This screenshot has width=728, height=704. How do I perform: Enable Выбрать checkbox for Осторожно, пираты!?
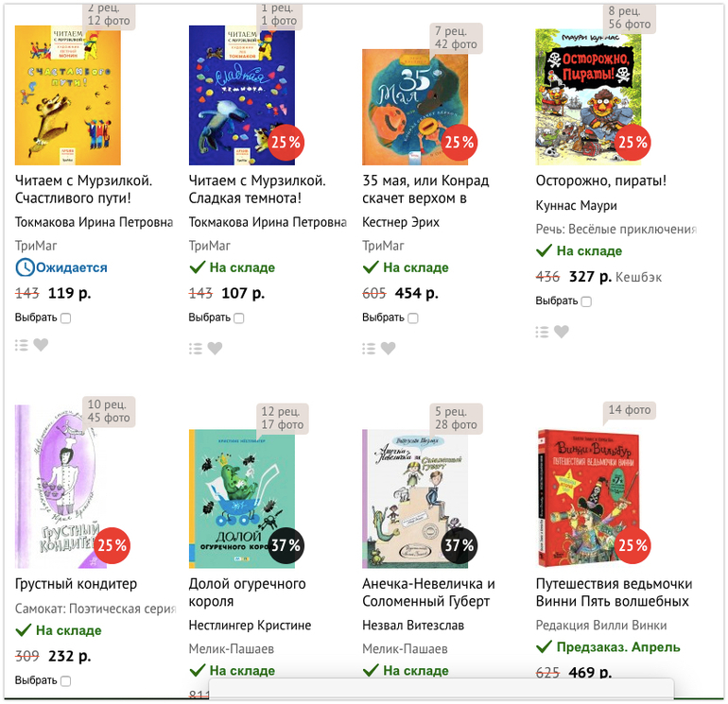tap(586, 301)
